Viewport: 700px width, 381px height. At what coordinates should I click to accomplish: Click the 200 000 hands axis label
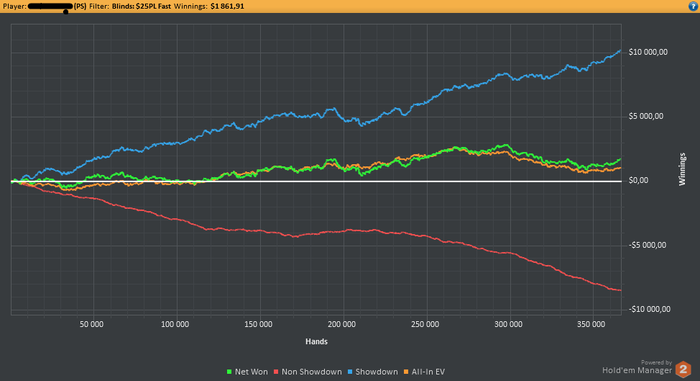coord(342,324)
